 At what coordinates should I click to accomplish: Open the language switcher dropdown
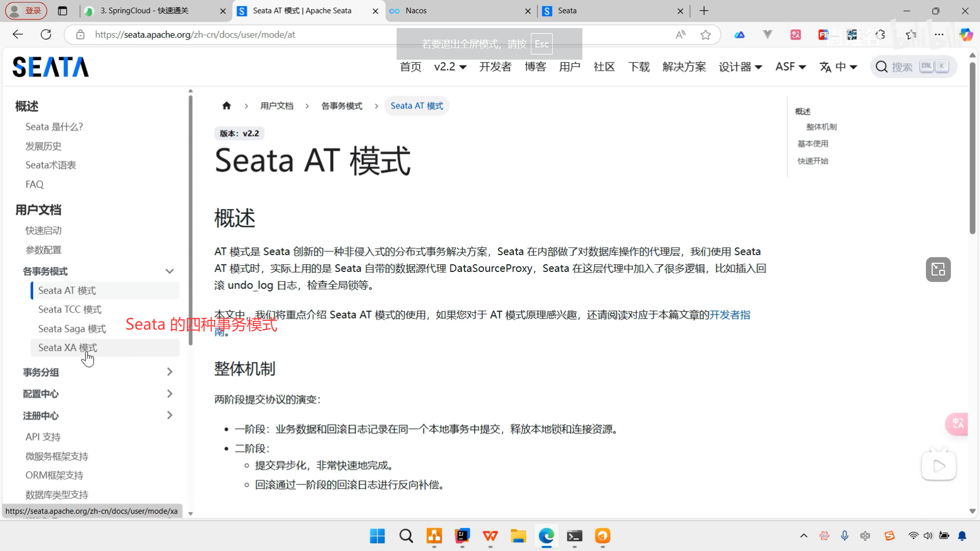(838, 67)
